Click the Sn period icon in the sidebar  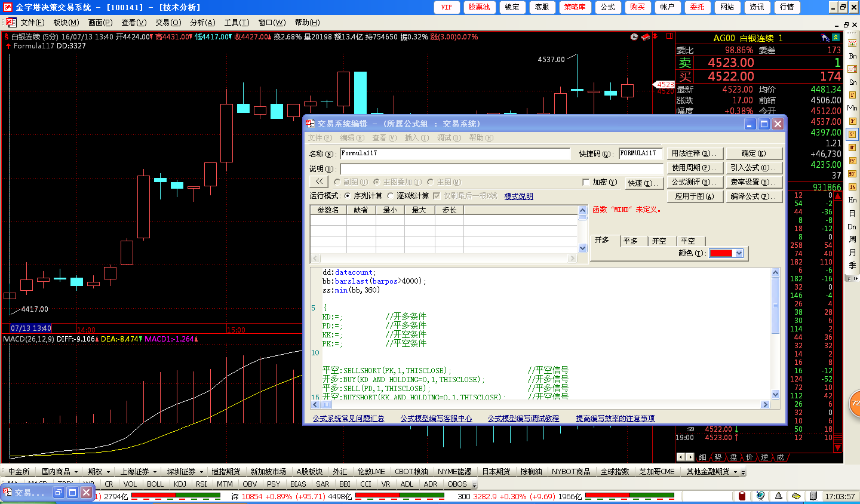pos(852,82)
